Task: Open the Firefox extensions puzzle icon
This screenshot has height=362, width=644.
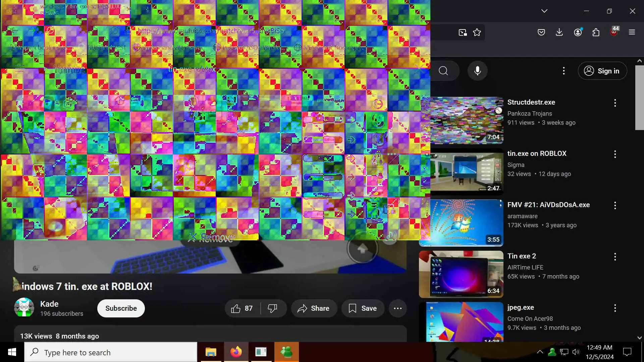Action: pyautogui.click(x=596, y=32)
